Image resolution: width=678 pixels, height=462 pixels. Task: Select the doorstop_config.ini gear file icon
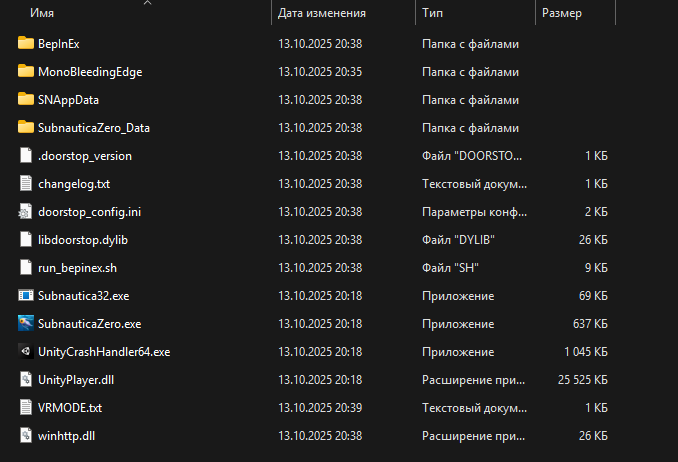26,212
